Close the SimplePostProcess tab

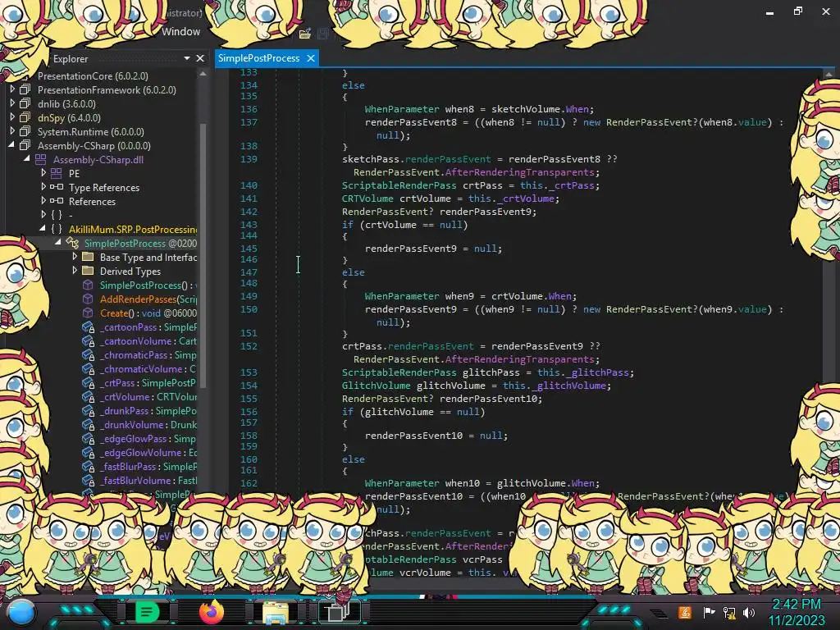tap(311, 58)
